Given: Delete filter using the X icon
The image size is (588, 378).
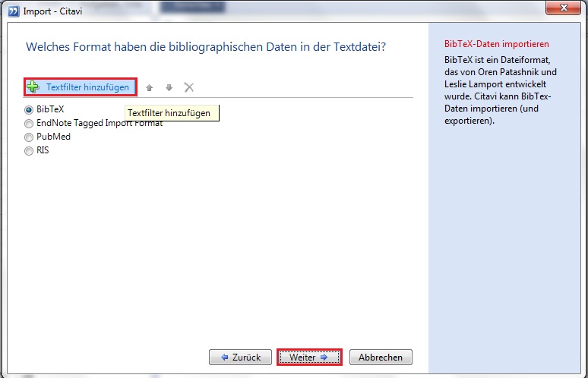Looking at the screenshot, I should click(x=189, y=87).
